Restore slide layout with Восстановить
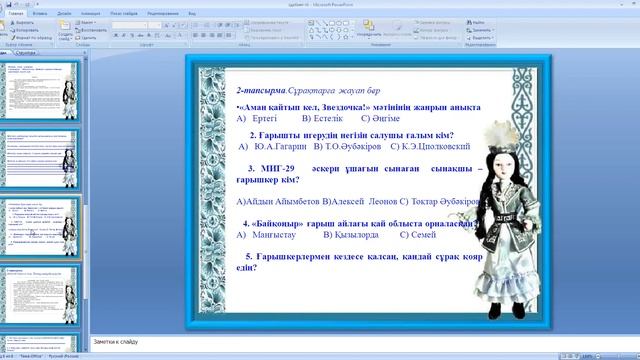 click(91, 30)
